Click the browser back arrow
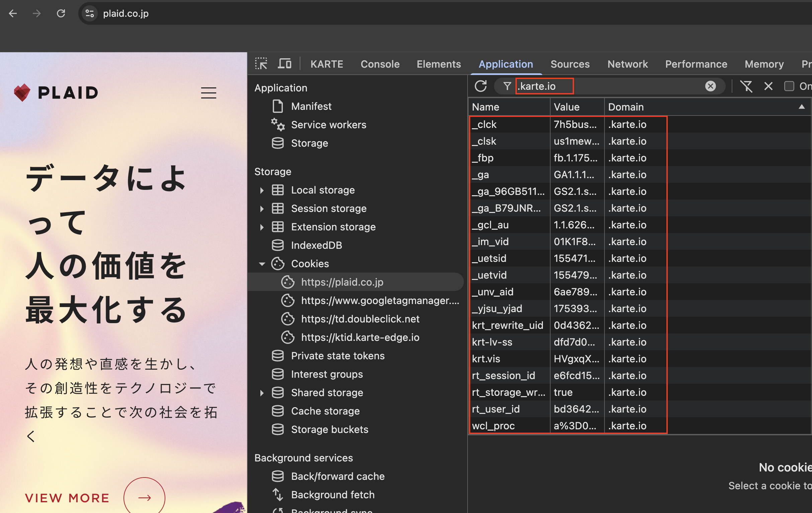Viewport: 812px width, 513px height. click(x=13, y=13)
